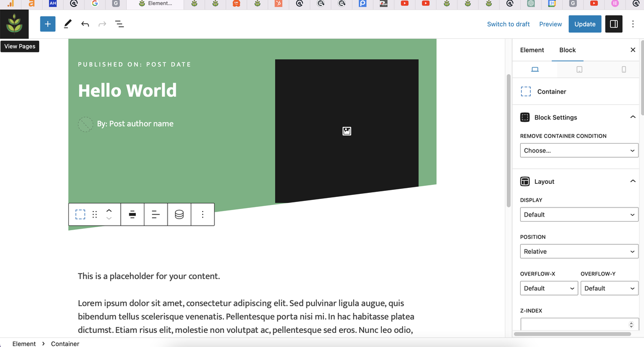Screen dimensions: 644x347
Task: Collapse the Block Settings panel
Action: [633, 117]
